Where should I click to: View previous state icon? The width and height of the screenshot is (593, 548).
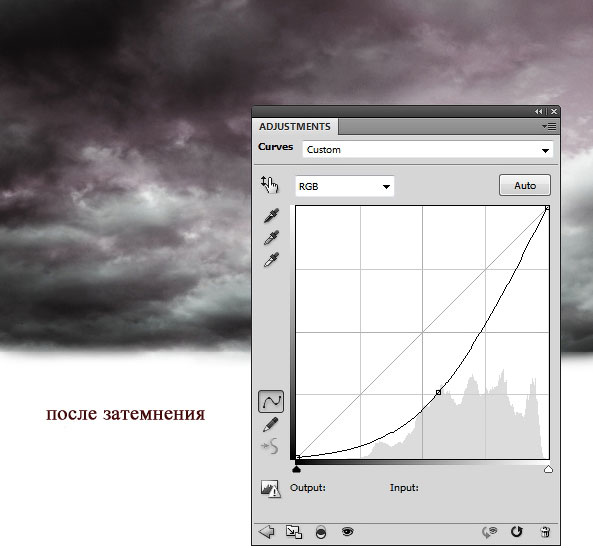[x=489, y=532]
